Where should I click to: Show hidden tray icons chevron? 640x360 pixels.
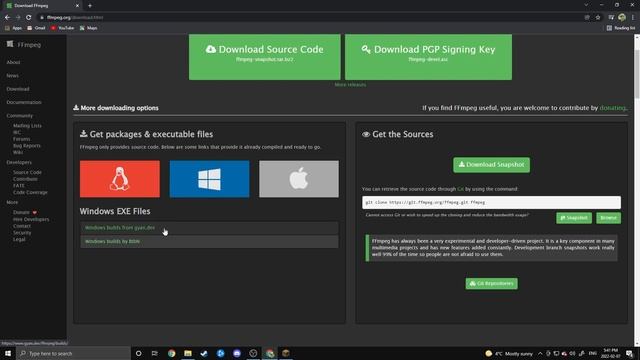tap(540, 353)
